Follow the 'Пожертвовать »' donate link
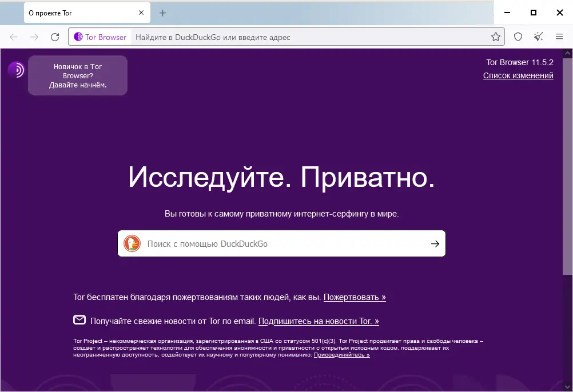 pyautogui.click(x=355, y=297)
